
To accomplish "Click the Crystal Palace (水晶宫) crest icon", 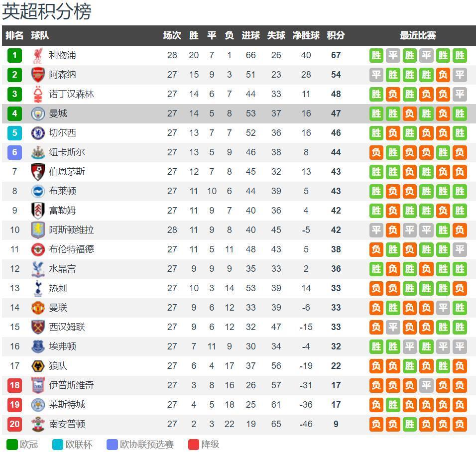I will 38,269.
